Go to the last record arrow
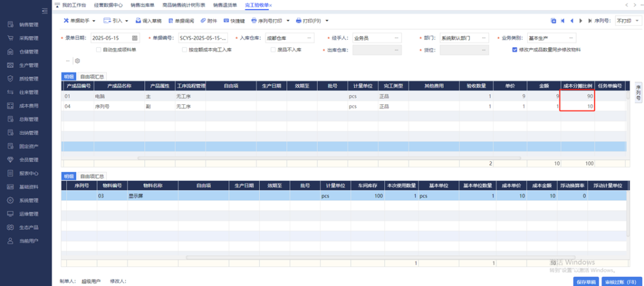644x286 pixels. click(x=590, y=21)
